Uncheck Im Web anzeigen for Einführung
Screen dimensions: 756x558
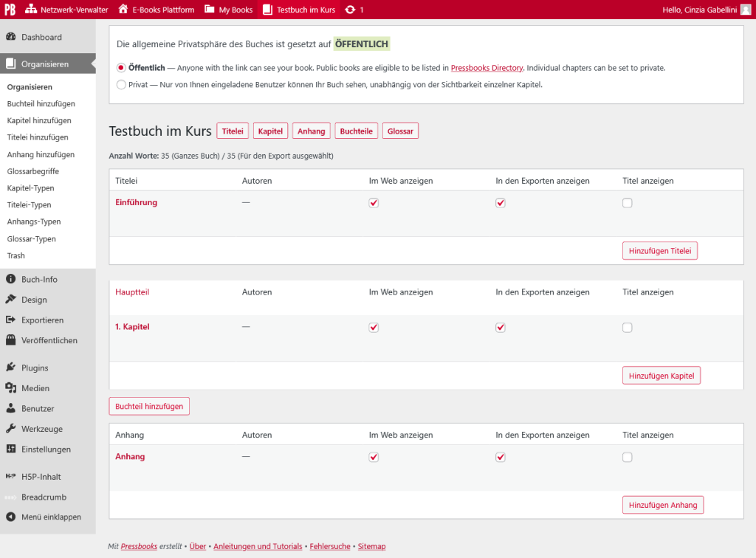[x=374, y=203]
